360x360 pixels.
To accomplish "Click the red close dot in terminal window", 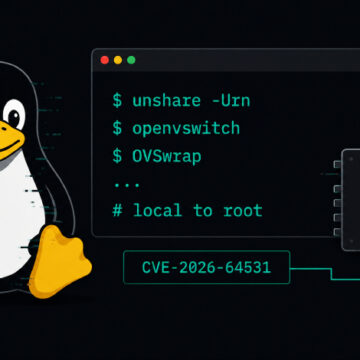I will [x=105, y=60].
